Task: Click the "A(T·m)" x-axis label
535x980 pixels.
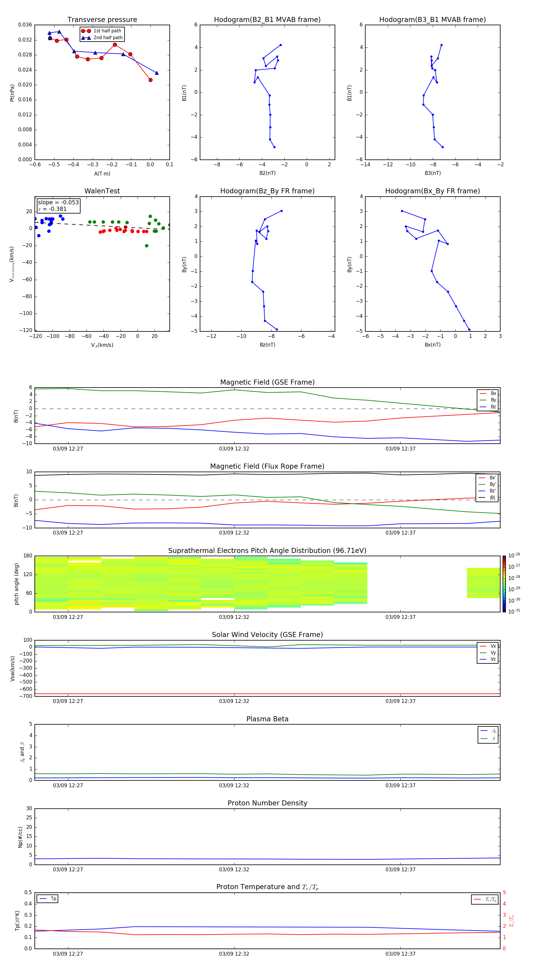Action: click(102, 173)
